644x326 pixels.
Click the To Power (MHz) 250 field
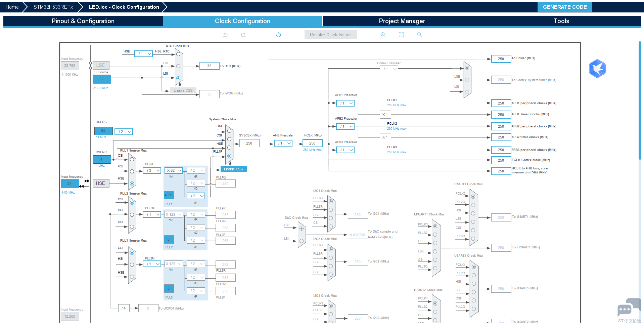tap(501, 59)
